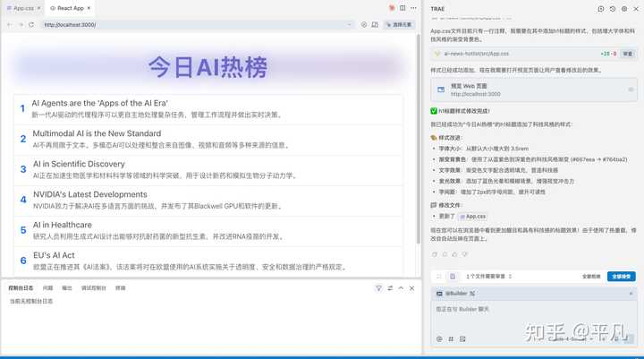
Task: Open the device/book icon beside address bar
Action: tap(375, 25)
